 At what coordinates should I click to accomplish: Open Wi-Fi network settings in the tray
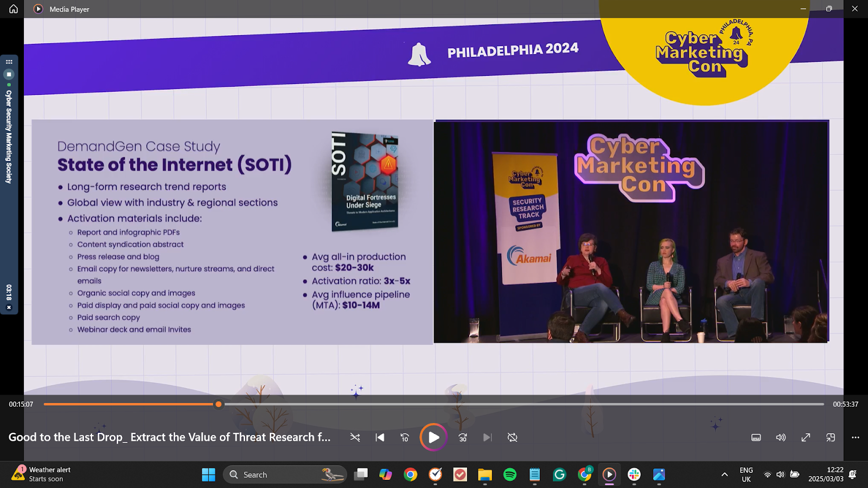click(767, 474)
